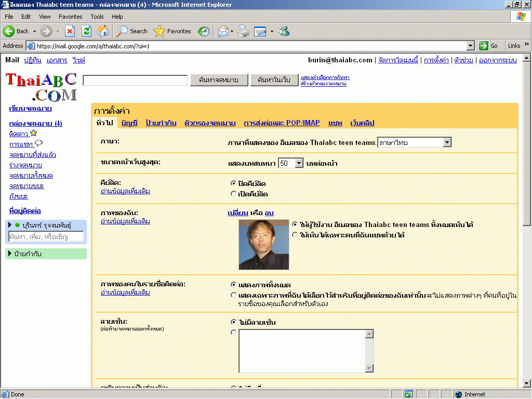The image size is (532, 399).
Task: Go to the Home page icon
Action: pos(103,31)
